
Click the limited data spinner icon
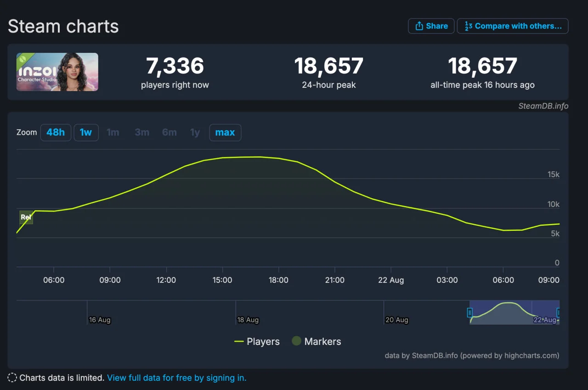click(12, 378)
